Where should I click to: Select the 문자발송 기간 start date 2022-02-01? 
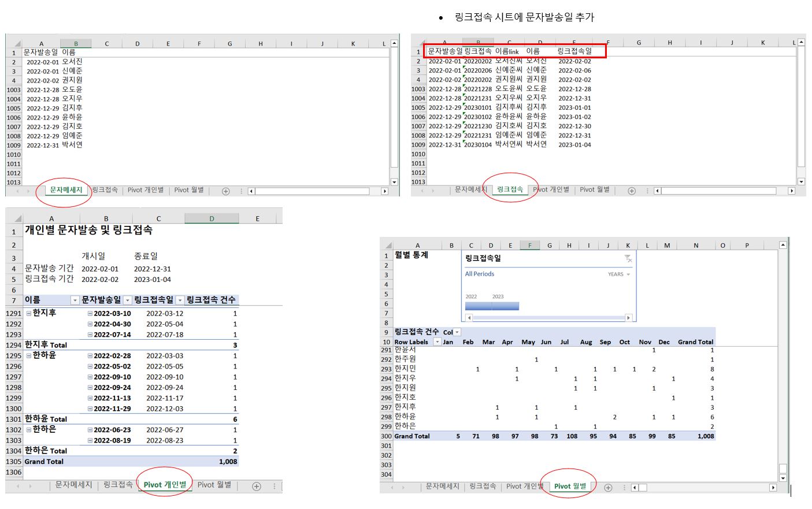pos(100,269)
